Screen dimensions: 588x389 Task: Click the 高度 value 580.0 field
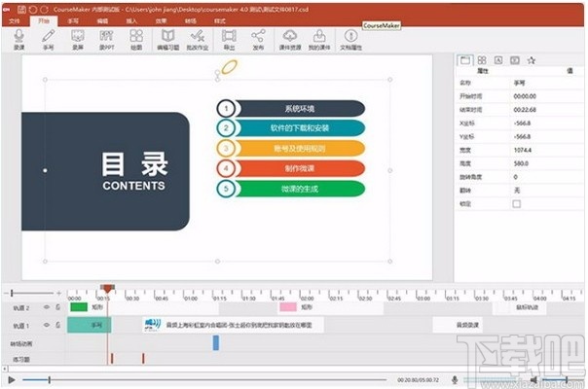pos(546,163)
